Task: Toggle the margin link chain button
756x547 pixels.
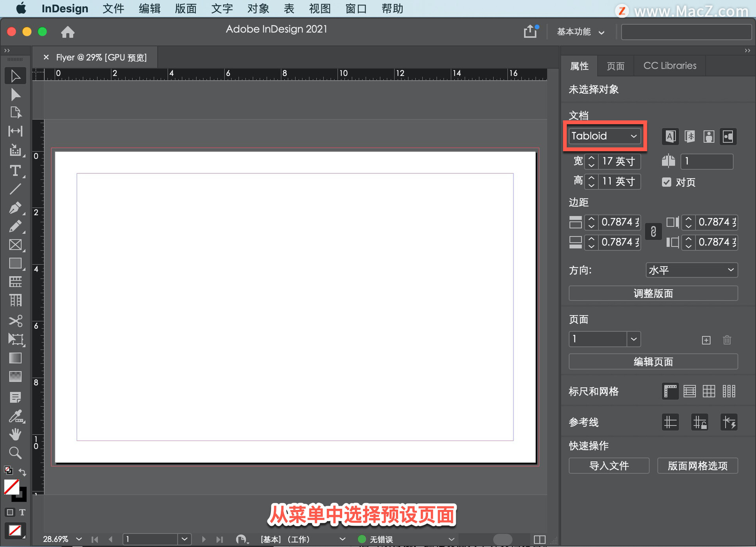Action: (x=653, y=232)
